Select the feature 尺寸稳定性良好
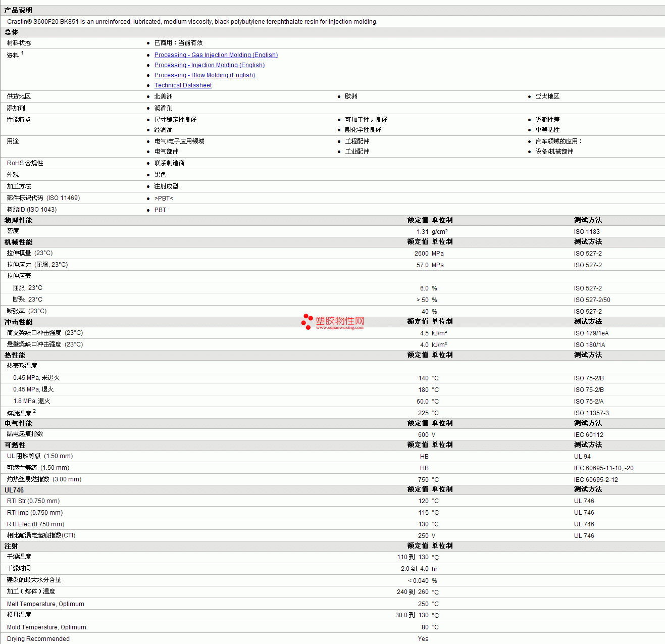This screenshot has width=665, height=644. tap(175, 120)
